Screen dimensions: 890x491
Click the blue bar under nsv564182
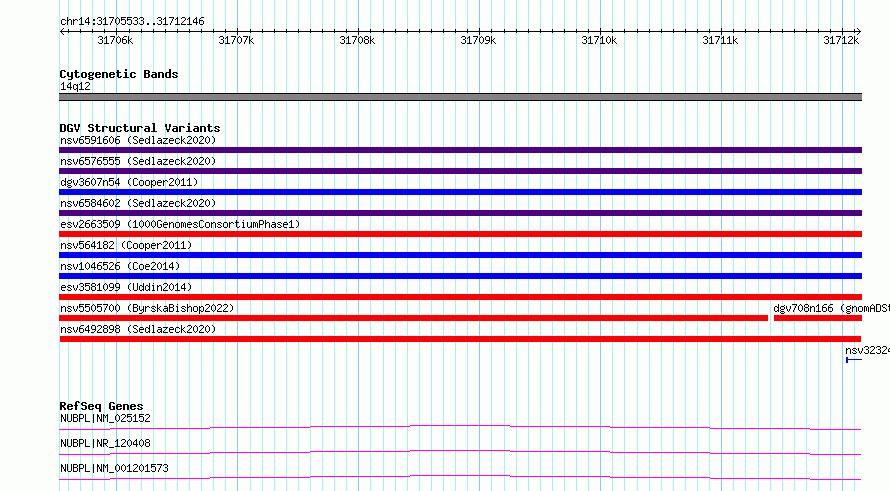point(460,255)
